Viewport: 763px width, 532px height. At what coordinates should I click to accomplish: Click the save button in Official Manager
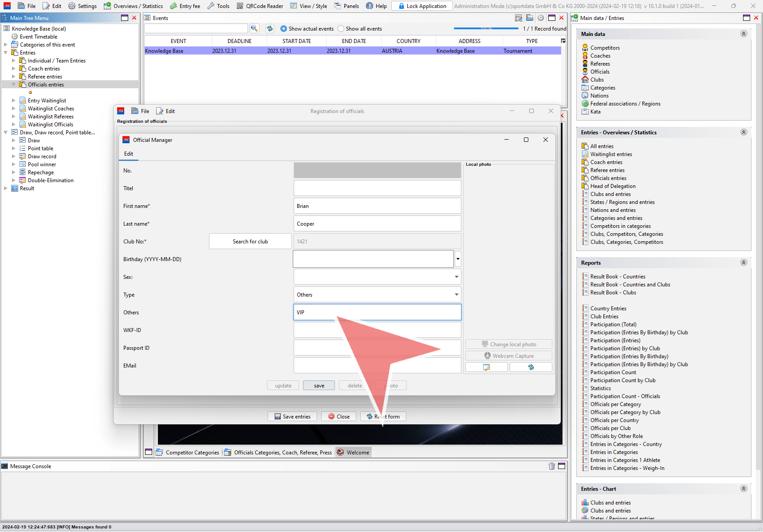[319, 386]
